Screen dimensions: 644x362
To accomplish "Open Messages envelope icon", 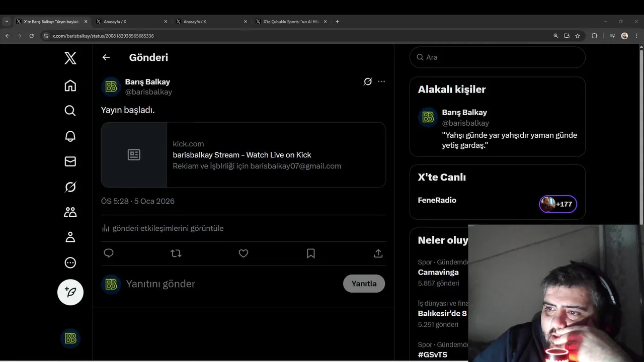I will tap(70, 161).
